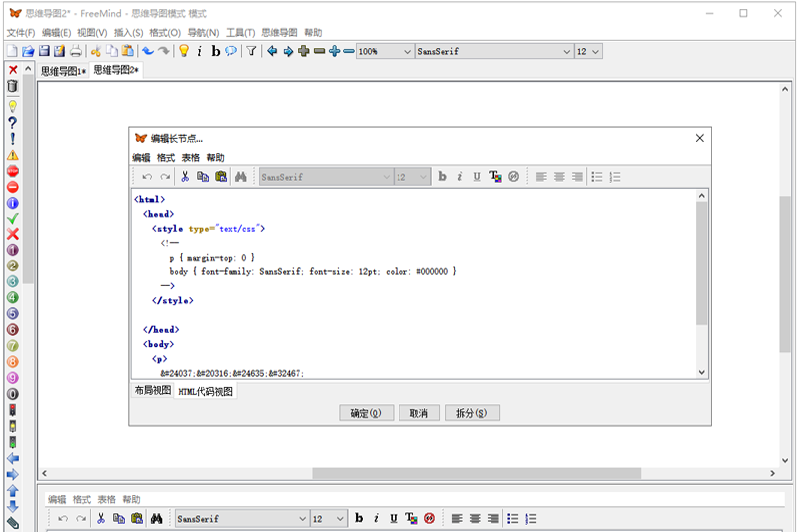799x532 pixels.
Task: Open the dialog's SansSerif font dropdown
Action: (x=326, y=177)
